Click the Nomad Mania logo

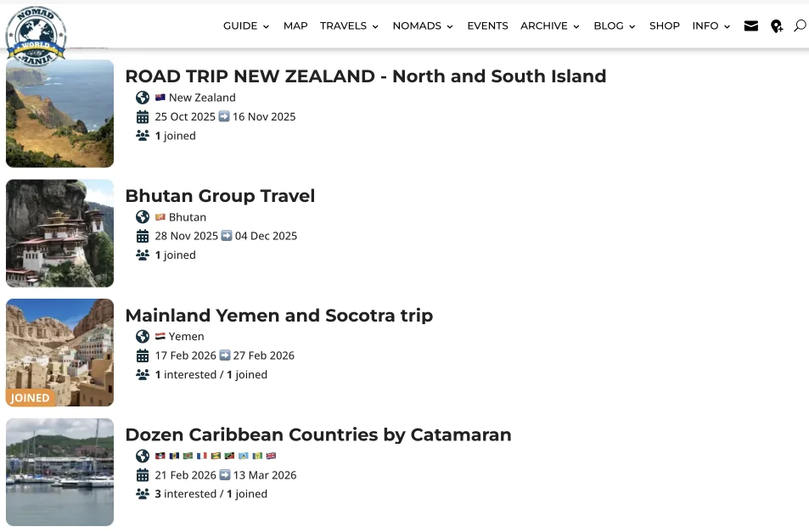point(36,34)
